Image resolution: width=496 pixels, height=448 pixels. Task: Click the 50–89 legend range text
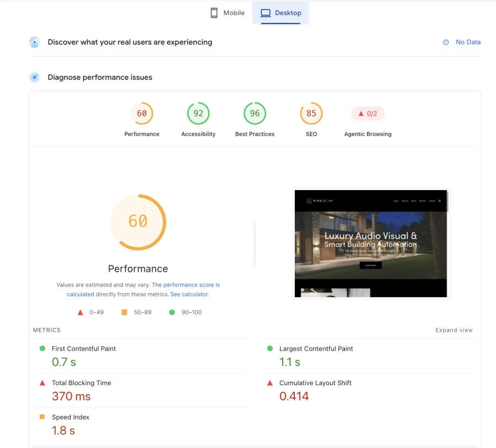142,312
